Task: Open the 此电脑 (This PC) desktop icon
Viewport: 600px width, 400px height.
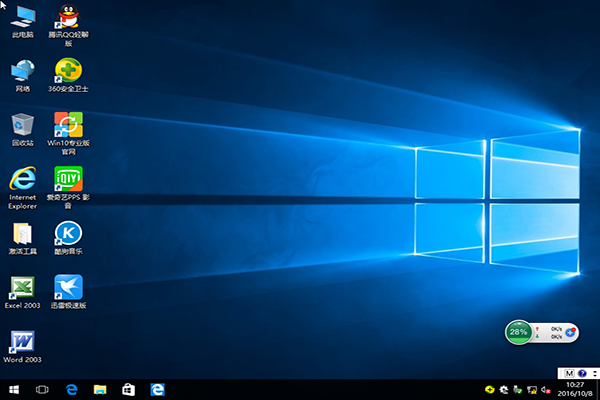Action: 22,17
